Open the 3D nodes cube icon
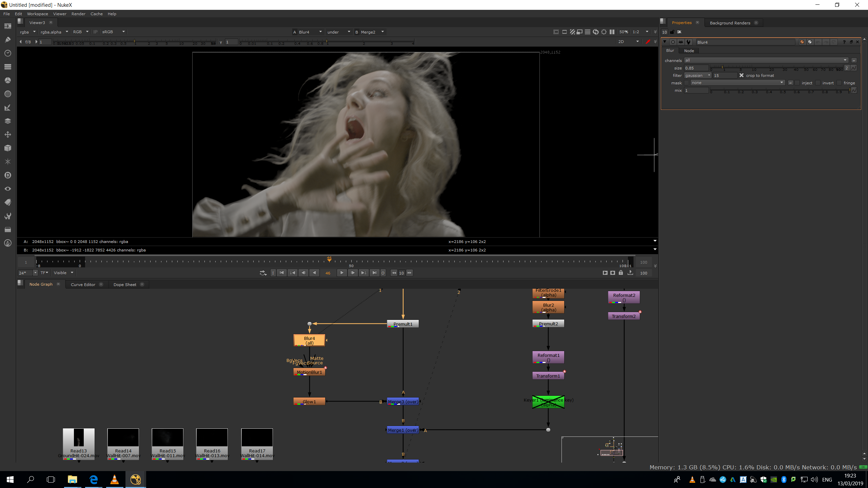The height and width of the screenshot is (488, 868). pos(7,148)
